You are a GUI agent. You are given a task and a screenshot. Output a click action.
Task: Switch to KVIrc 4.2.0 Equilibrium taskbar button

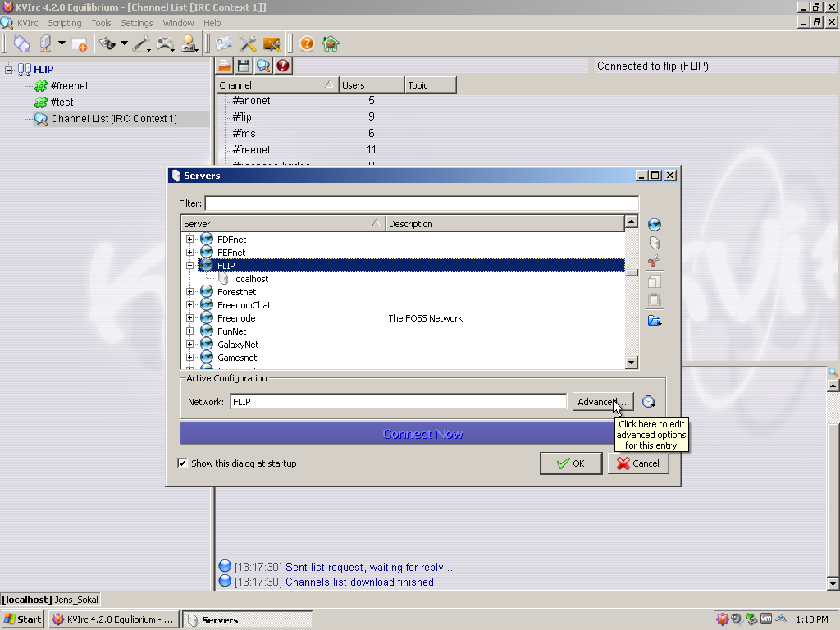(113, 619)
